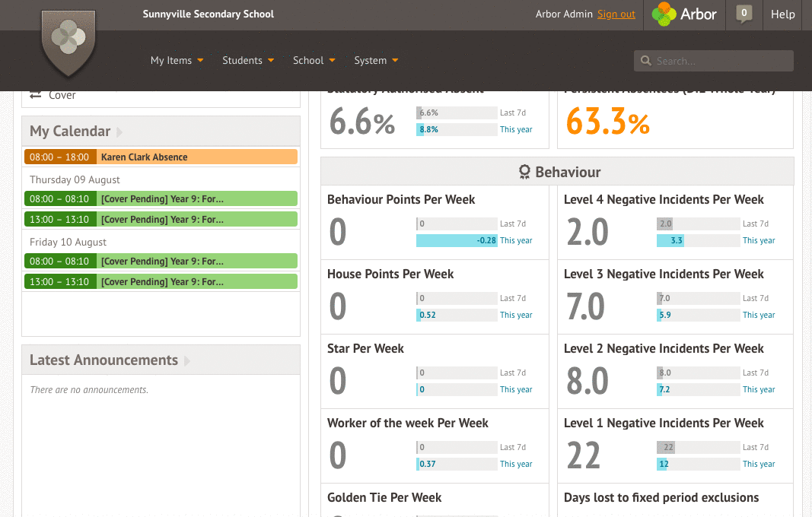
Task: Sign out of Arbor Admin
Action: pyautogui.click(x=616, y=14)
